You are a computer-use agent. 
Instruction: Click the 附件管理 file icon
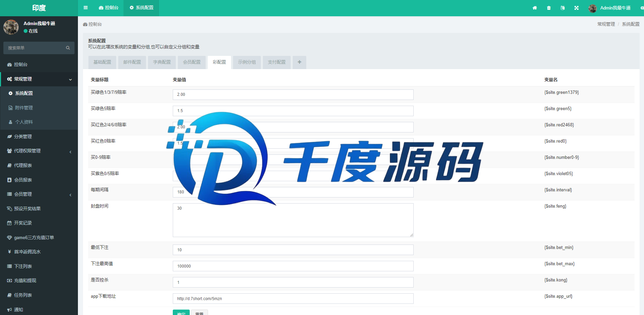click(x=11, y=108)
